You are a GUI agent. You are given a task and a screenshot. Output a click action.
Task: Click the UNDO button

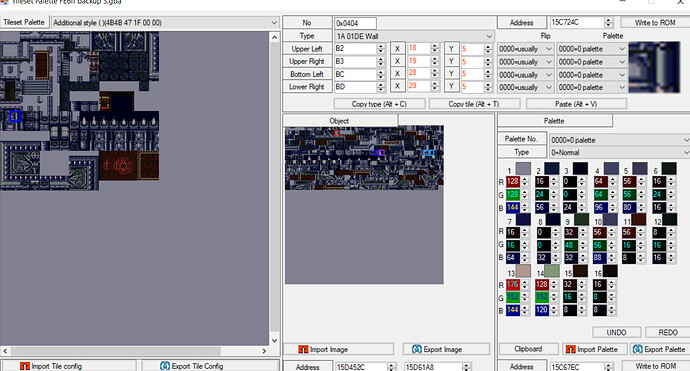click(x=616, y=332)
